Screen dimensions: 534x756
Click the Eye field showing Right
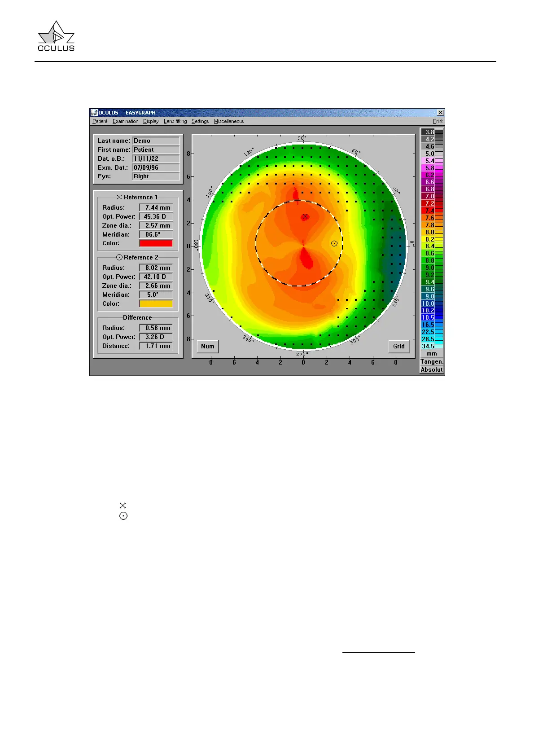click(x=156, y=176)
